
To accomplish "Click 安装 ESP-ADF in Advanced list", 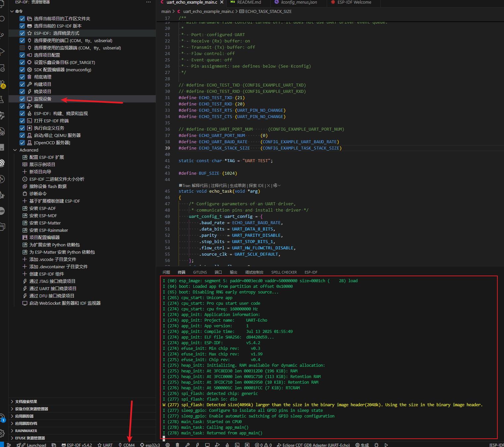I will pos(42,208).
